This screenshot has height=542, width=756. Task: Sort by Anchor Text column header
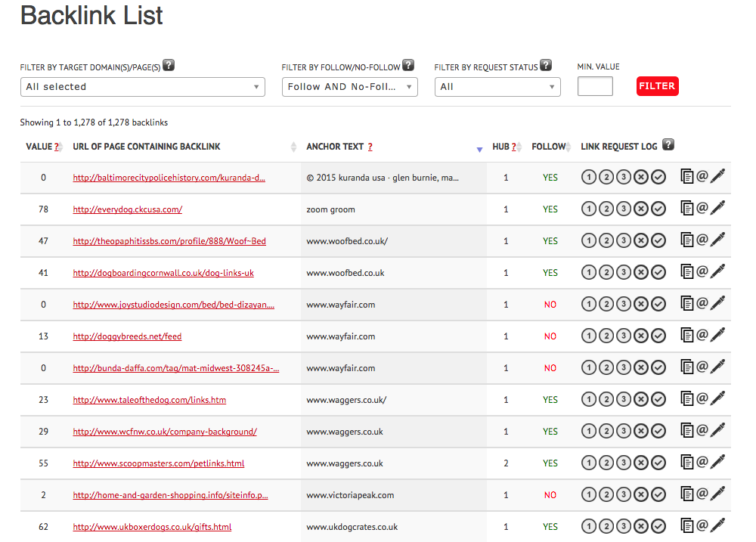[335, 147]
